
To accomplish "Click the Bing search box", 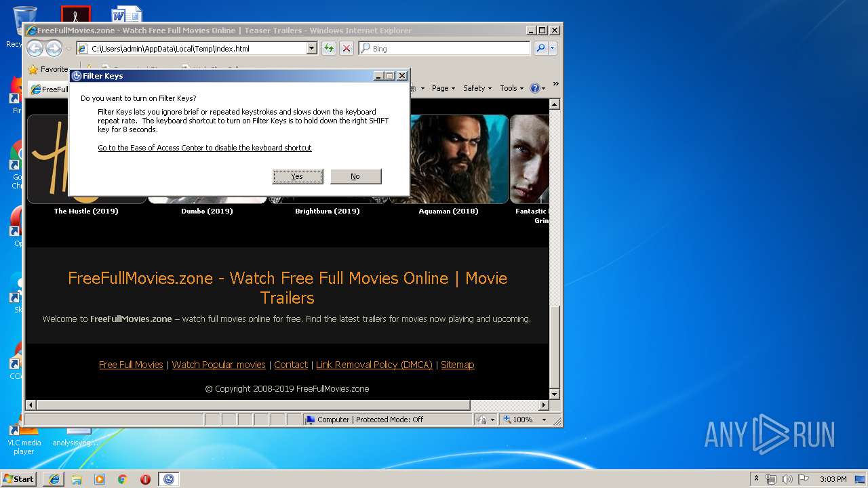I will 445,48.
